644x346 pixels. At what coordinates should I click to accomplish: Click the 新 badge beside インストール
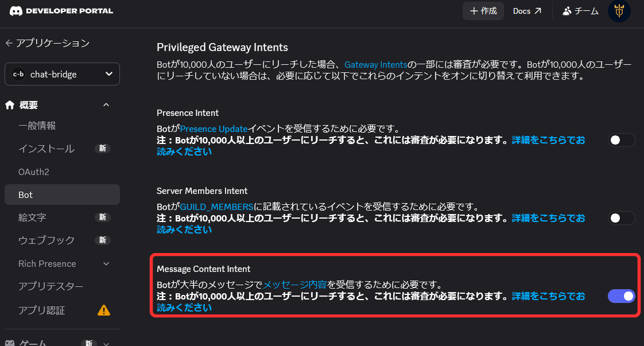coord(103,149)
